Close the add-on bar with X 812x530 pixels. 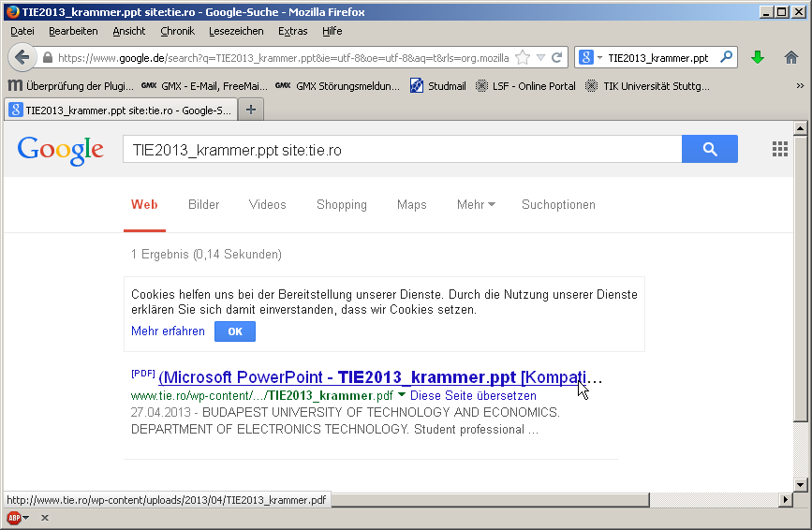(x=45, y=518)
